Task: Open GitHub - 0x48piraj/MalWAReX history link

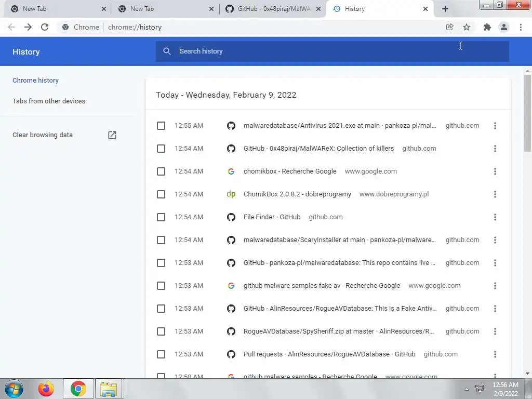Action: [x=318, y=149]
